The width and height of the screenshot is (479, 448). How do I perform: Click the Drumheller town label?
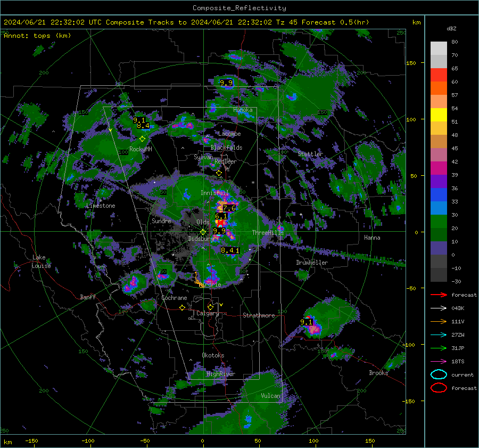coord(312,263)
